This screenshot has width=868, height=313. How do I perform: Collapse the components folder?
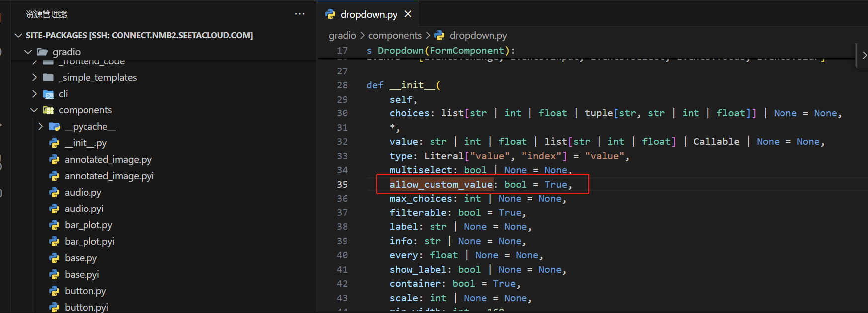click(x=34, y=110)
